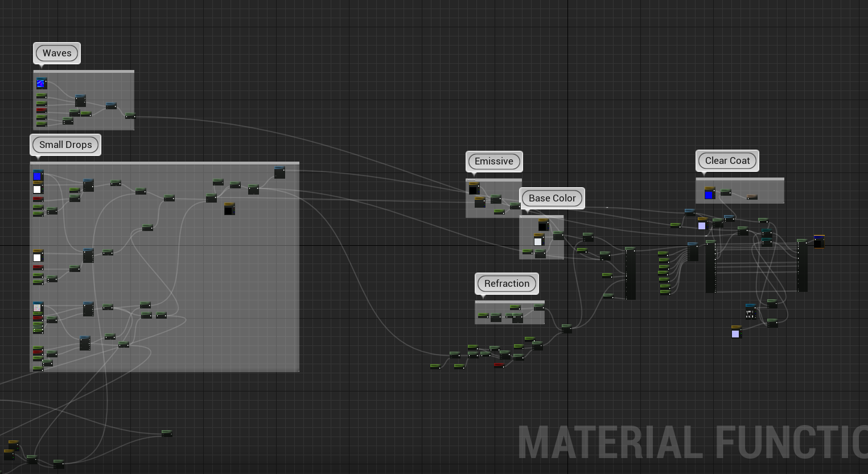Select upper teal-header node near the output
The image size is (868, 474).
pyautogui.click(x=767, y=233)
